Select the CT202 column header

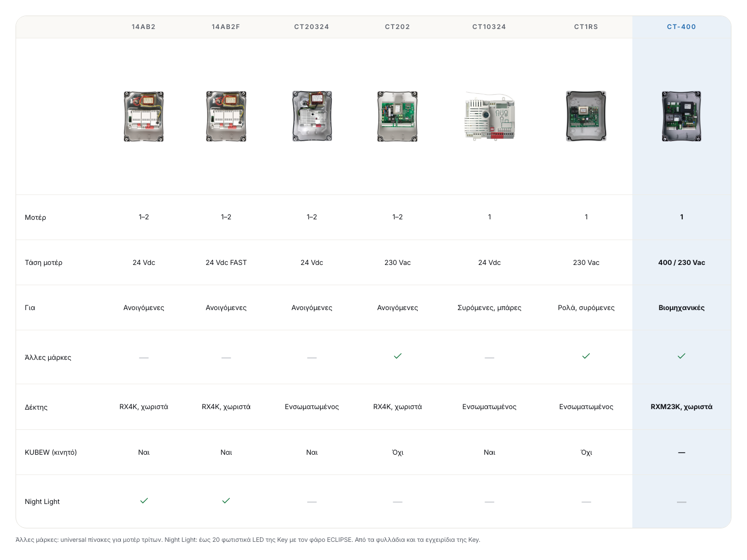click(397, 27)
